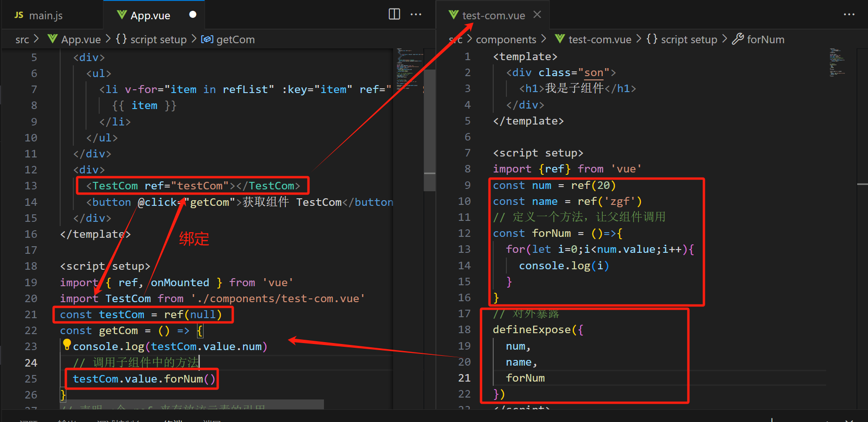Click the Vue logo in test-com.vue breadcrumb

coord(560,39)
